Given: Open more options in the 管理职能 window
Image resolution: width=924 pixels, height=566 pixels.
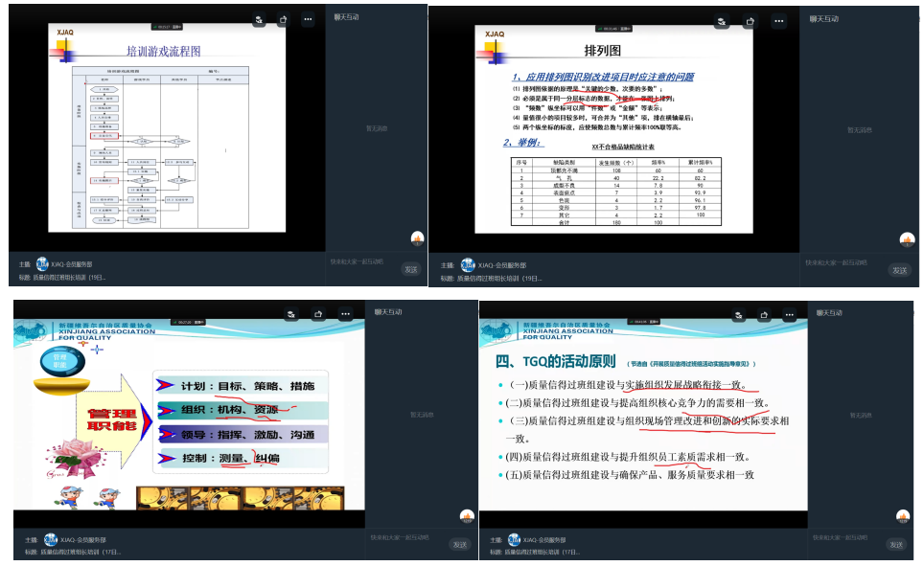Looking at the screenshot, I should [342, 313].
